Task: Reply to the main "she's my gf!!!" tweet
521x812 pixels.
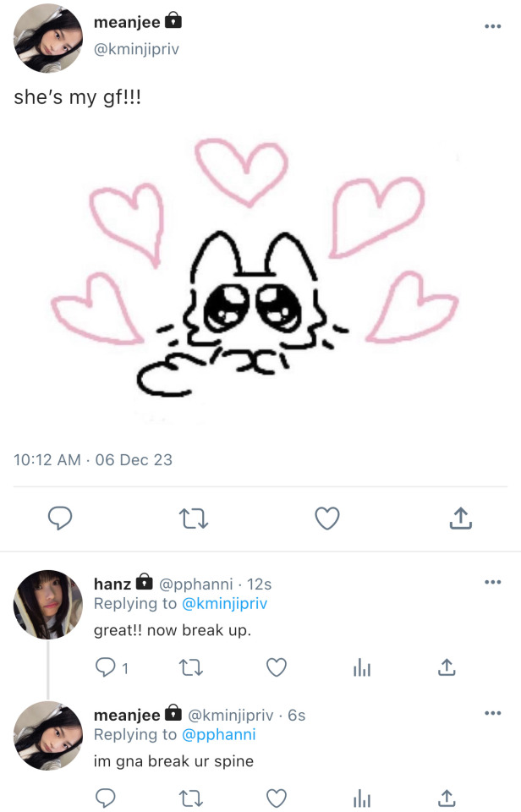Action: (x=59, y=518)
